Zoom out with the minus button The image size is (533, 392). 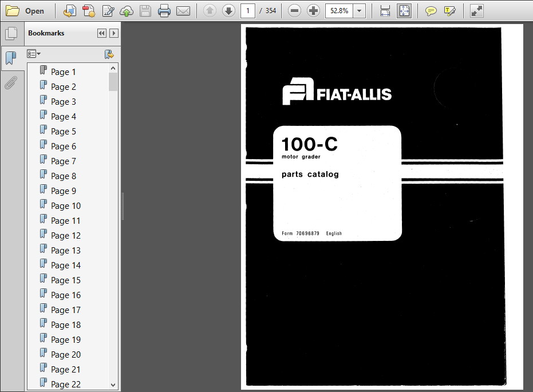coord(294,11)
